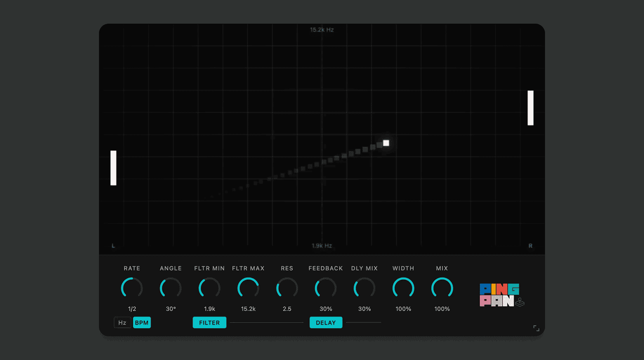
Task: Click the resize corner icon
Action: pyautogui.click(x=536, y=328)
